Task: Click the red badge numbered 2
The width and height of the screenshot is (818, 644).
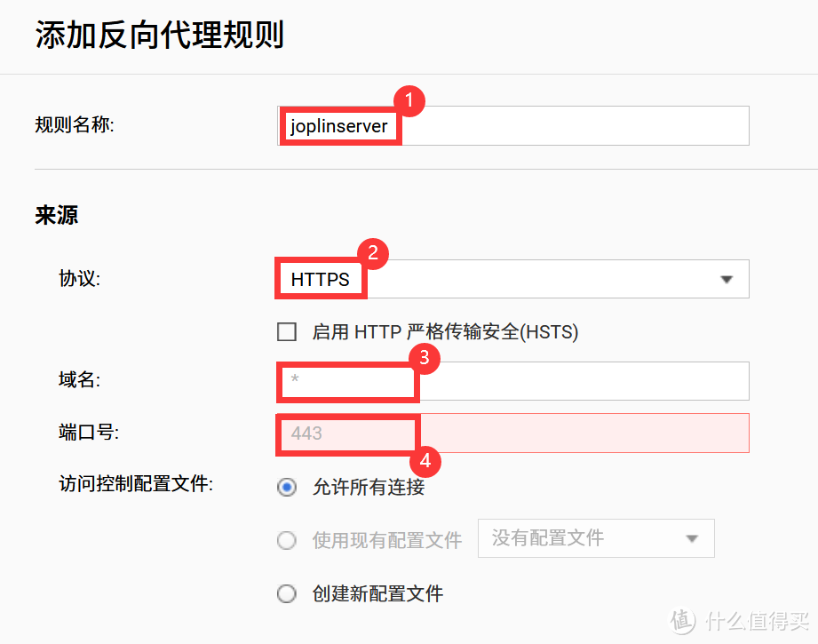Action: click(372, 254)
